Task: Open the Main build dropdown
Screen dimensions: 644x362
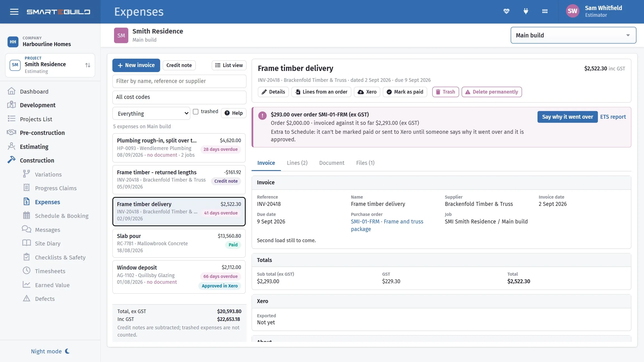Action: click(573, 35)
